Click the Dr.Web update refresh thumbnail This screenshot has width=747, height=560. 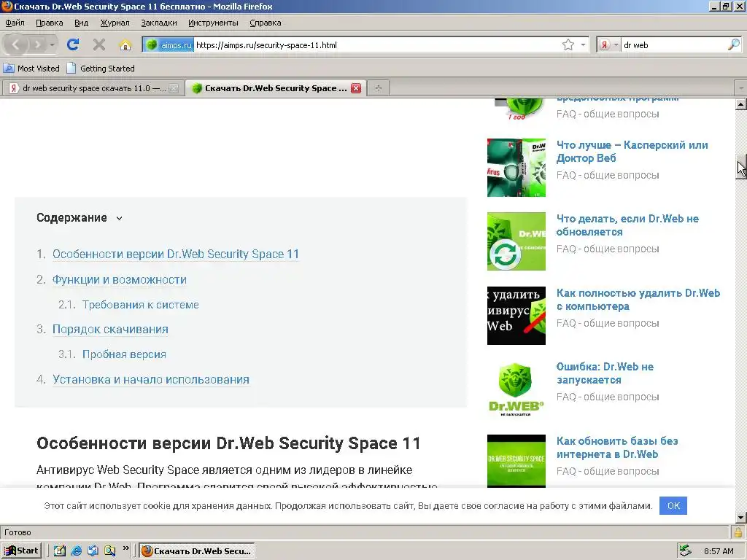(x=516, y=241)
